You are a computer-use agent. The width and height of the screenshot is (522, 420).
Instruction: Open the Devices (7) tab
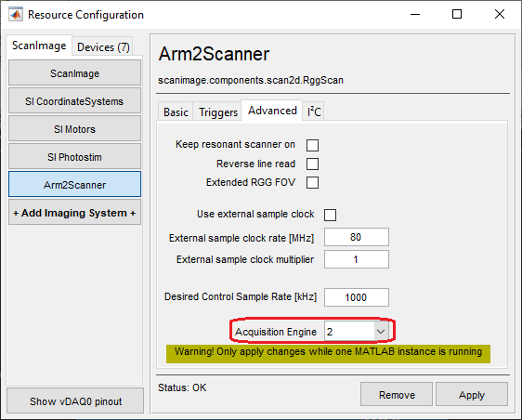click(x=103, y=47)
